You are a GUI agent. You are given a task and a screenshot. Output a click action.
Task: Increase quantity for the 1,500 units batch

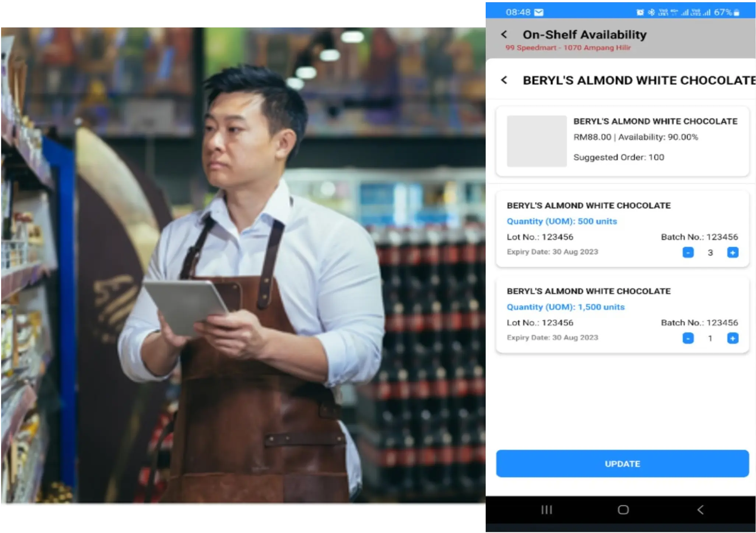(x=733, y=338)
